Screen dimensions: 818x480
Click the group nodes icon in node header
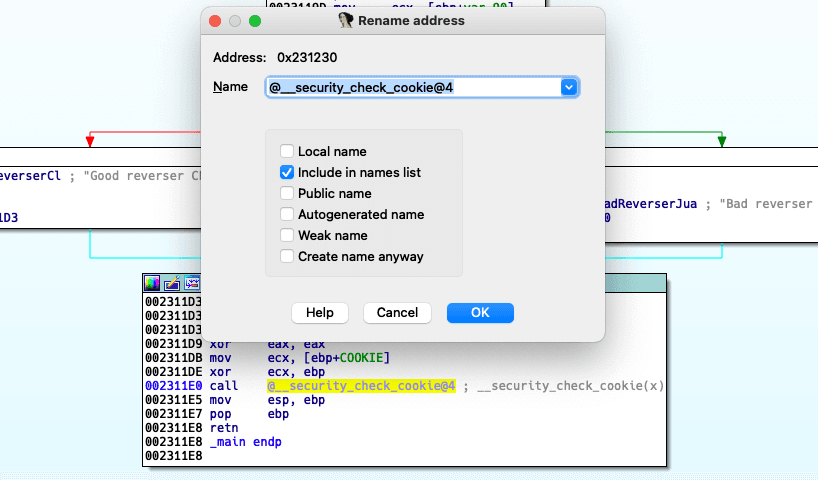pos(192,283)
